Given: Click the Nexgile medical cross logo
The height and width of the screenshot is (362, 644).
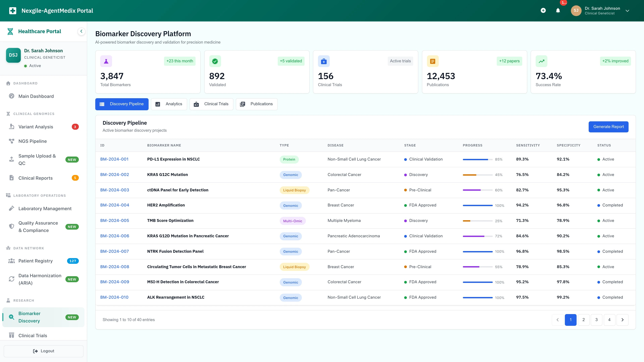Looking at the screenshot, I should (x=13, y=11).
